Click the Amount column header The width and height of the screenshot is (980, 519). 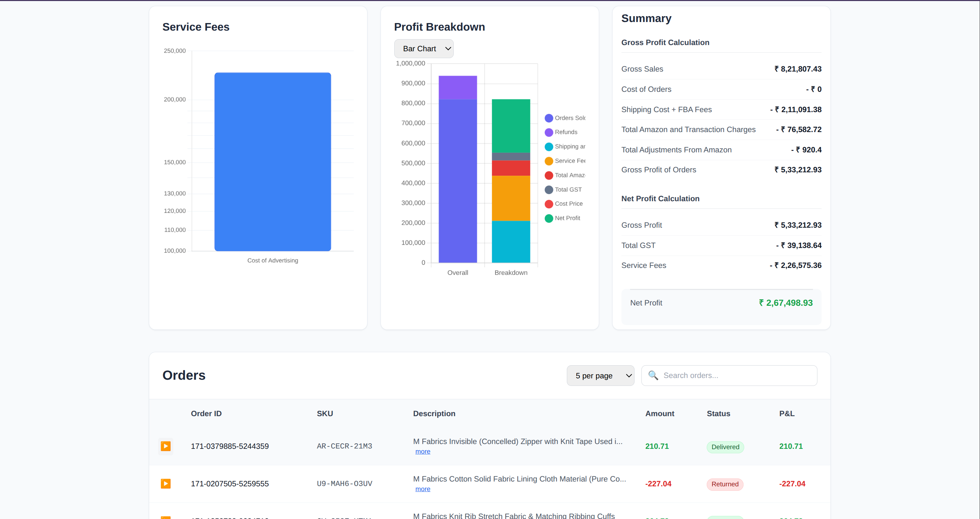[x=660, y=413]
